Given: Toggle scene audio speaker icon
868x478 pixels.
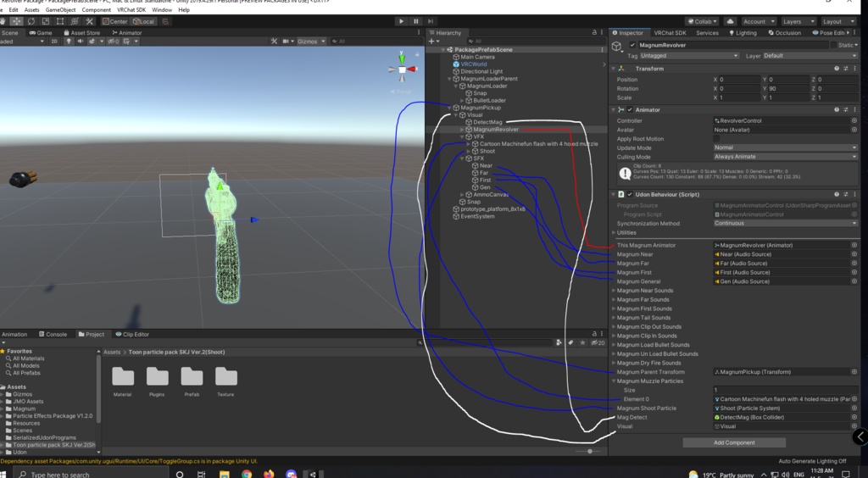Looking at the screenshot, I should point(81,42).
